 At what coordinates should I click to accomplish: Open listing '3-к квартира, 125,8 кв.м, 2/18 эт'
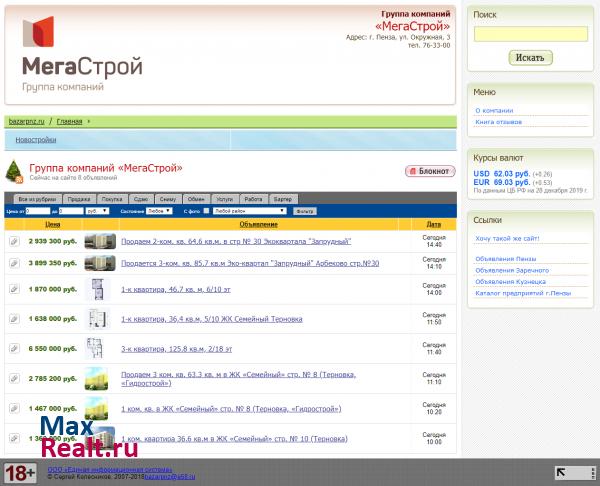(x=176, y=349)
